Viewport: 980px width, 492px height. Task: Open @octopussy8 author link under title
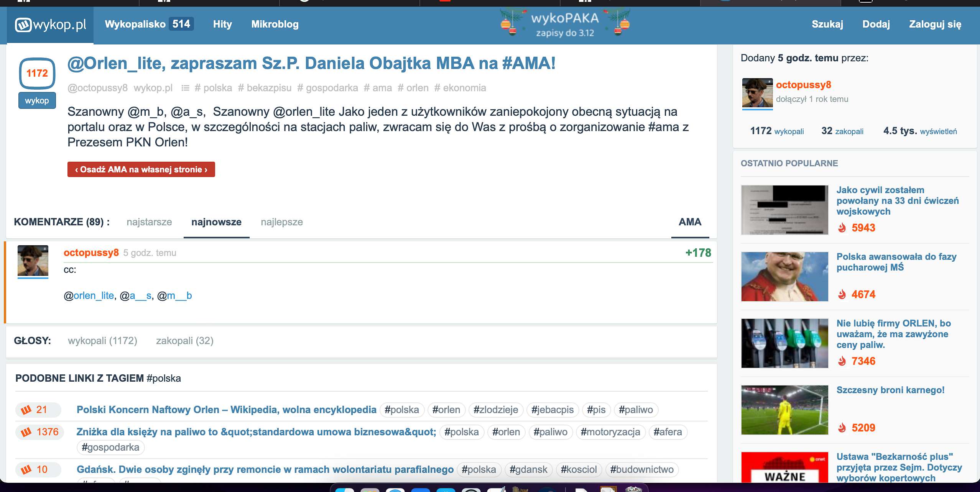pyautogui.click(x=97, y=88)
